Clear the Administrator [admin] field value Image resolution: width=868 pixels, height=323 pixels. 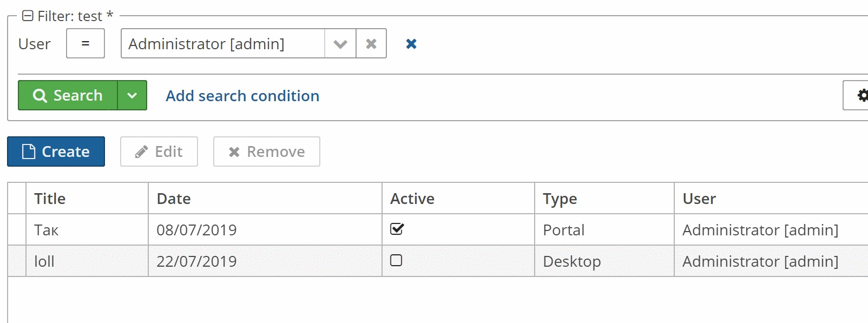[371, 43]
